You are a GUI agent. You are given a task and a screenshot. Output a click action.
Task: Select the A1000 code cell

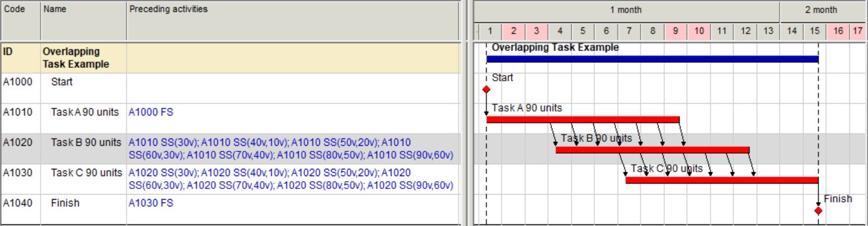(20, 88)
